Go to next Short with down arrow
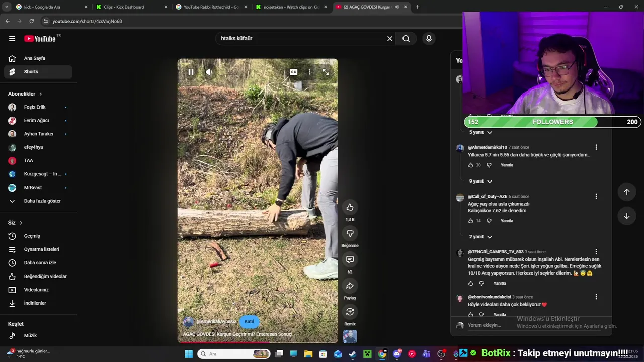 [627, 216]
